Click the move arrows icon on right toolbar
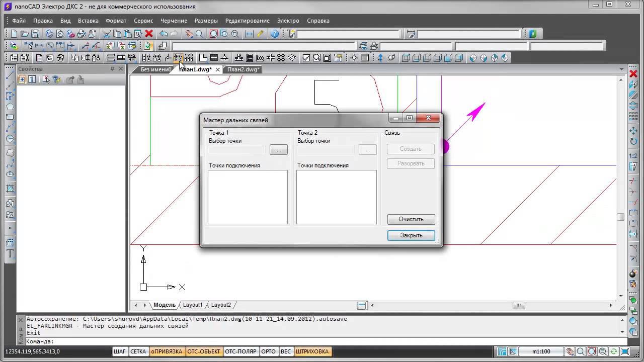Viewport: 644px width, 362px height. 633,131
